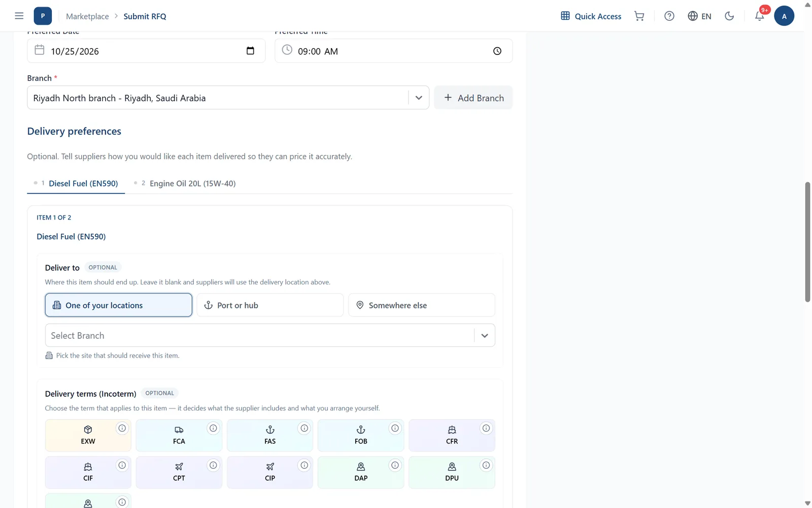The height and width of the screenshot is (508, 812).
Task: Show info for FCA incoterm
Action: [x=213, y=428]
